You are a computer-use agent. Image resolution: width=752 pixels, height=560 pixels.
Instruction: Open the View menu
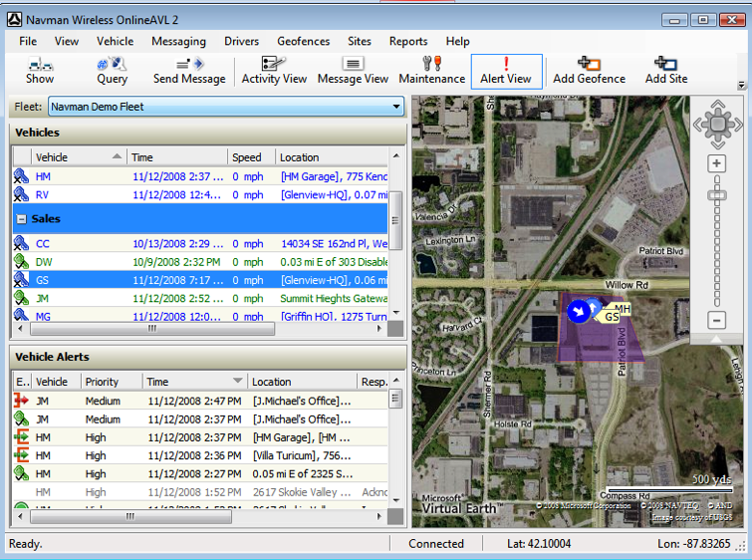click(x=66, y=41)
